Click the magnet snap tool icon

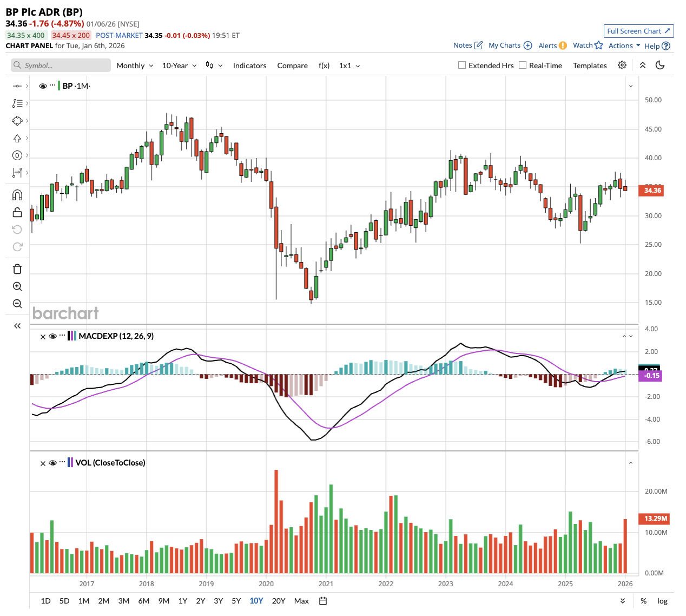[17, 195]
